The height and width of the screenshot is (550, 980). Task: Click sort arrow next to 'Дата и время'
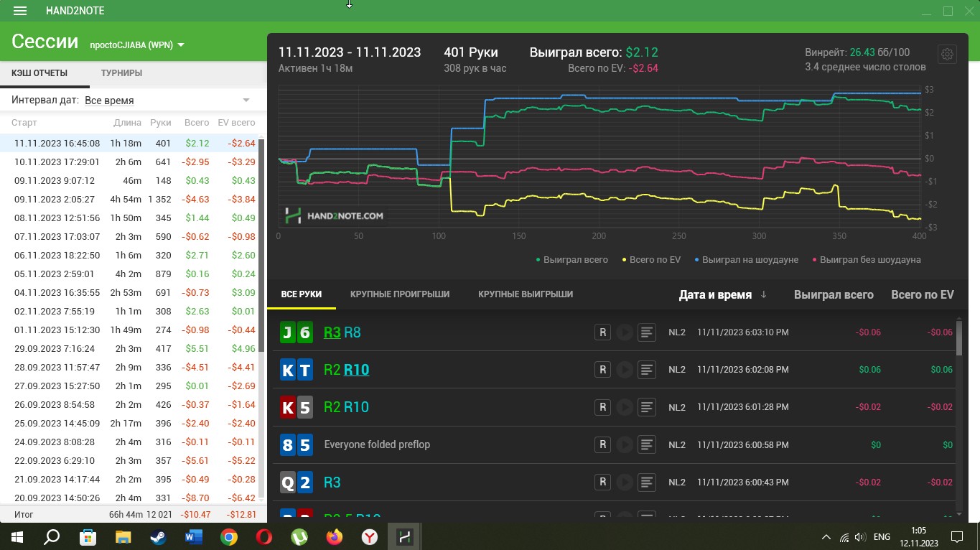click(x=763, y=294)
